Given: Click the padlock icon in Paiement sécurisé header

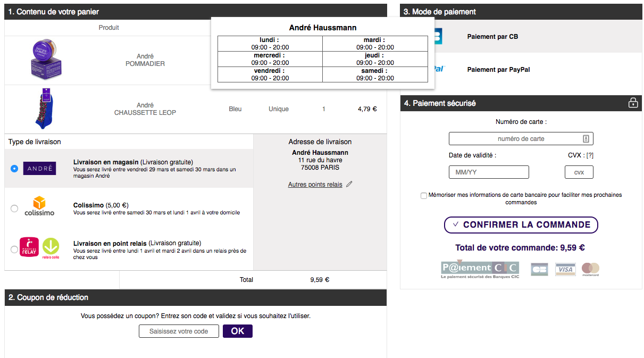Looking at the screenshot, I should pyautogui.click(x=633, y=103).
